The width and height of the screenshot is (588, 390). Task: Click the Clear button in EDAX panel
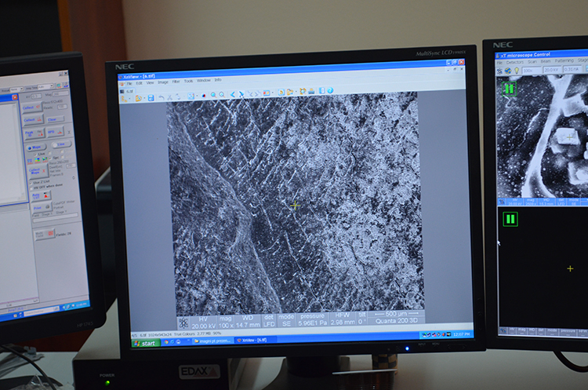[x=56, y=119]
